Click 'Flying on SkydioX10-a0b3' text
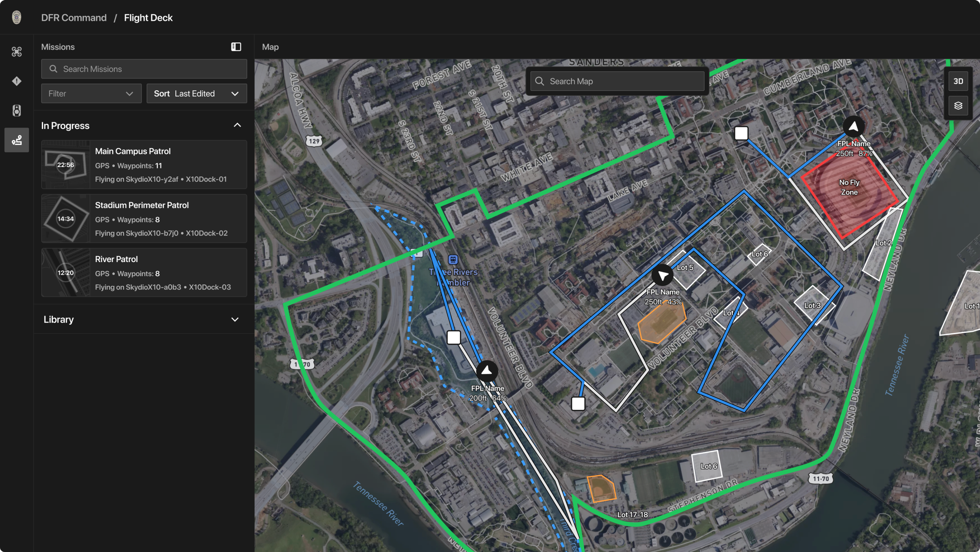 [x=138, y=287]
